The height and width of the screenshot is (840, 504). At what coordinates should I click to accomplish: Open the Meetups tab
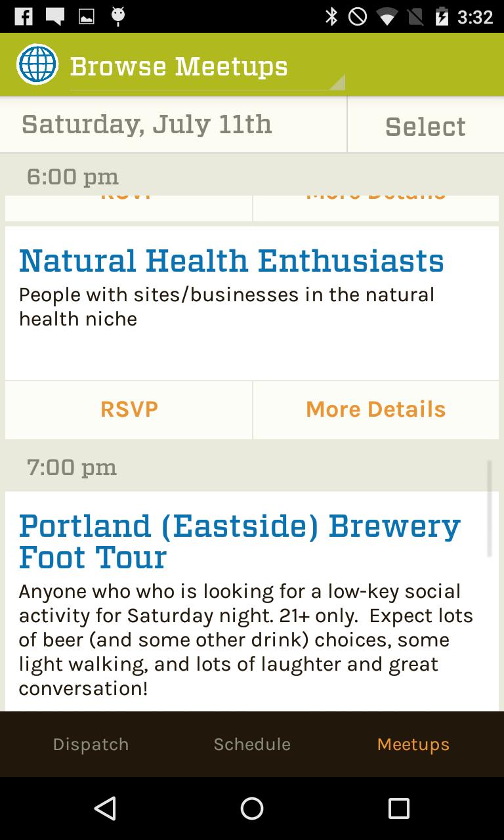413,744
